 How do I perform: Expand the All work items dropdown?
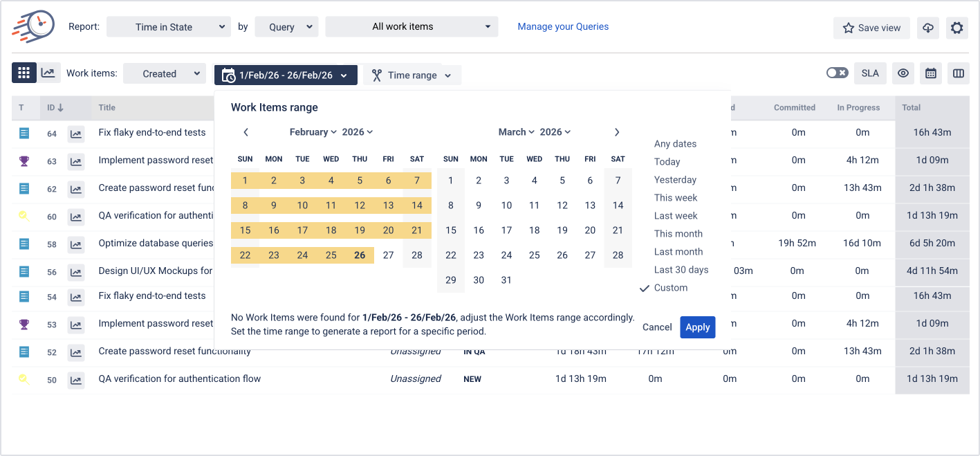point(412,27)
